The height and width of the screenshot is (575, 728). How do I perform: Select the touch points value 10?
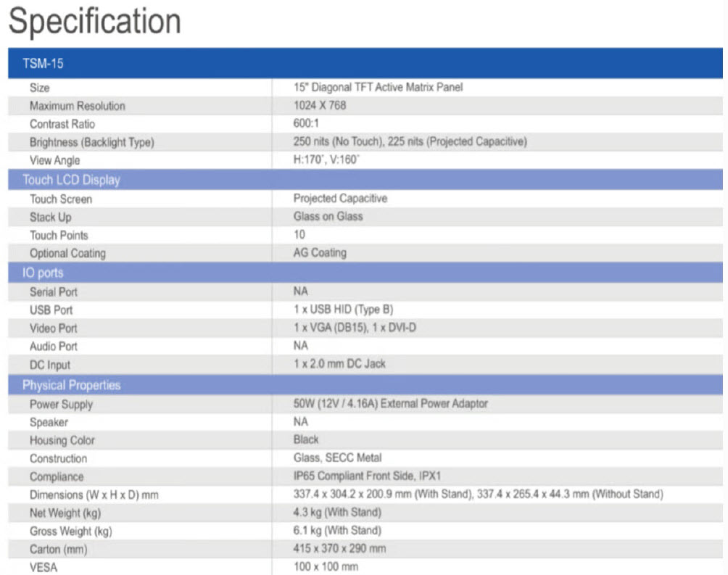pos(299,234)
